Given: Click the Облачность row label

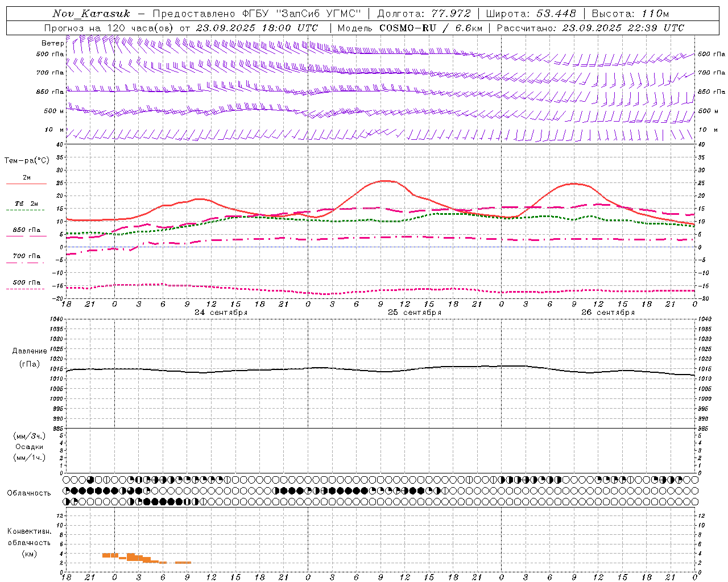Looking at the screenshot, I should click(29, 493).
